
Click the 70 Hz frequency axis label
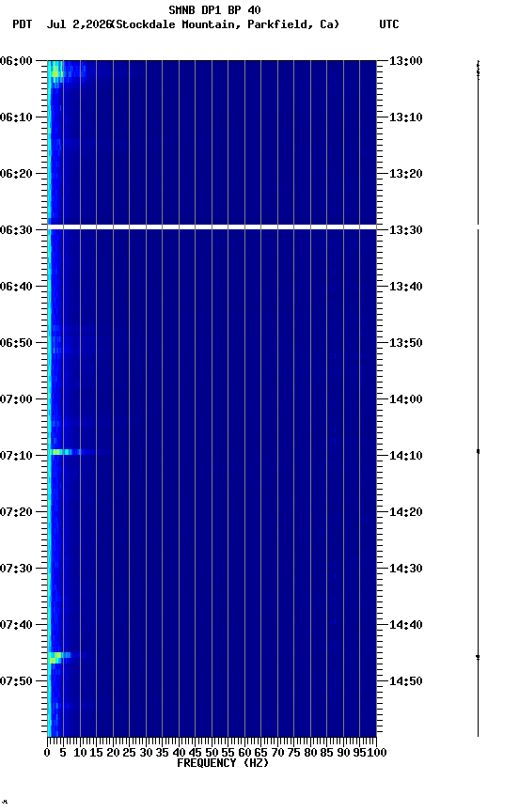(x=277, y=753)
